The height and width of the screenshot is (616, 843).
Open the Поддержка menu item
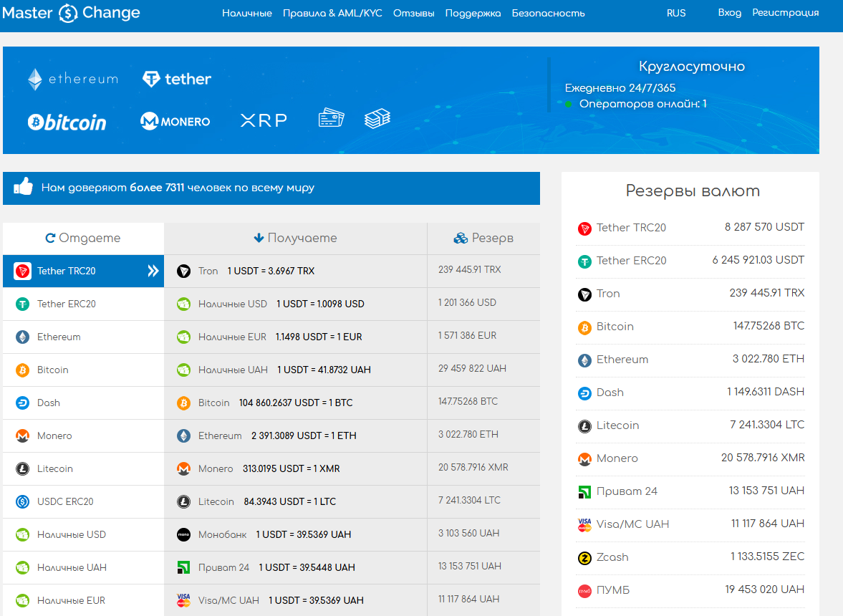click(x=473, y=13)
